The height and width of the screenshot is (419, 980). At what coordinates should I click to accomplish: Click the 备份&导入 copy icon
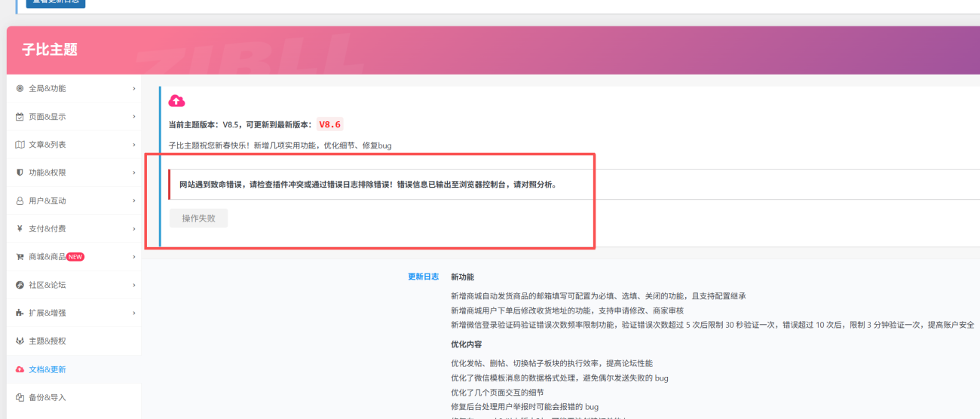tap(20, 397)
